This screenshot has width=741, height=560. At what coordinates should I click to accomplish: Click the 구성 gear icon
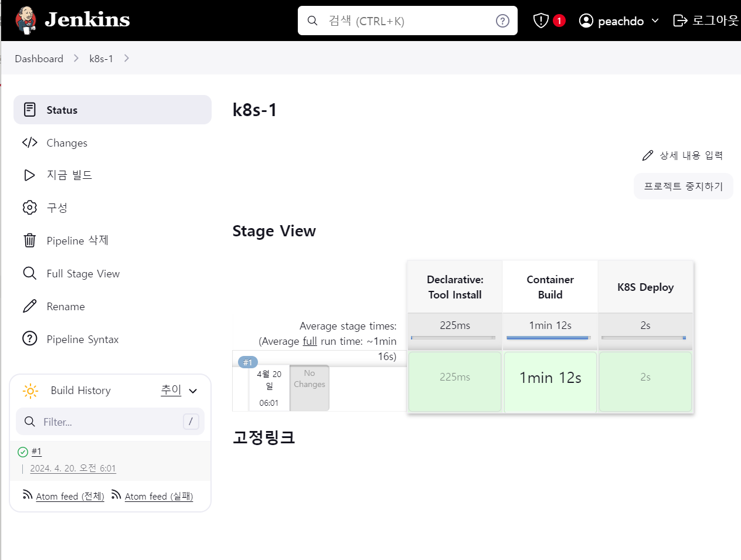click(30, 208)
